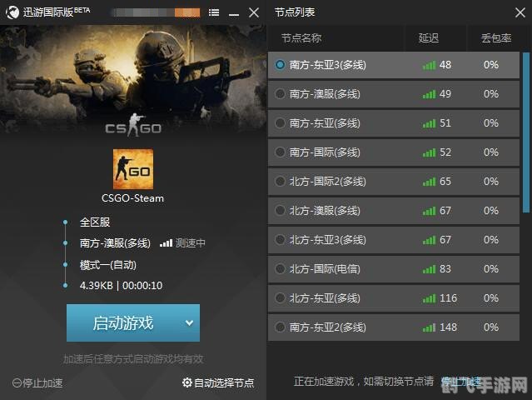532x400 pixels.
Task: Select radio for 南方-东亚2(多线)
Action: click(x=280, y=327)
